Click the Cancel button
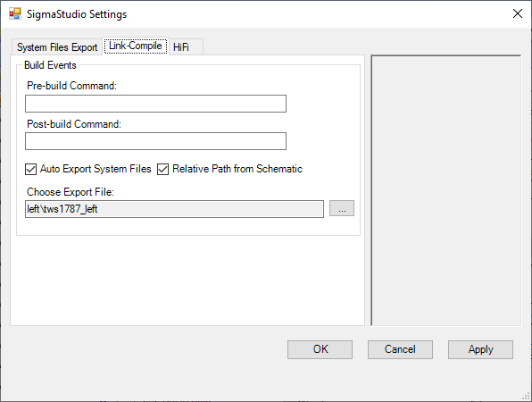Screen dimensions: 532x402 [400, 349]
